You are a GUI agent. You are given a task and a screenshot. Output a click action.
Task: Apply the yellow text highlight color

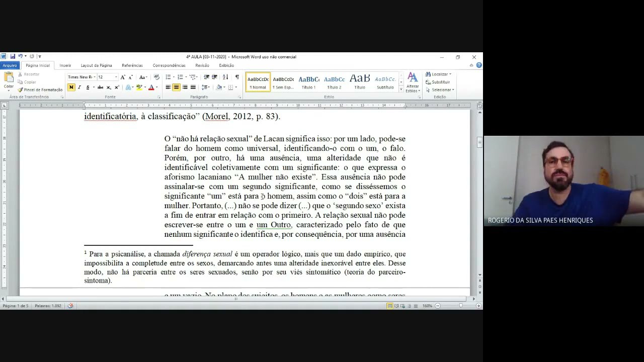pos(139,87)
